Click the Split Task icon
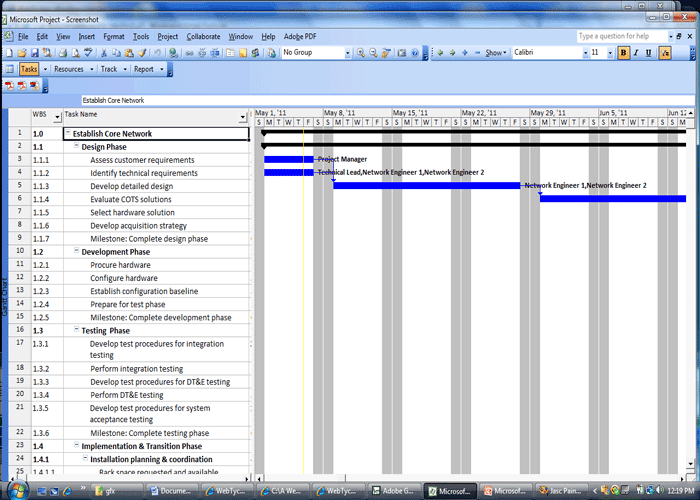The height and width of the screenshot is (500, 700). pos(215,53)
